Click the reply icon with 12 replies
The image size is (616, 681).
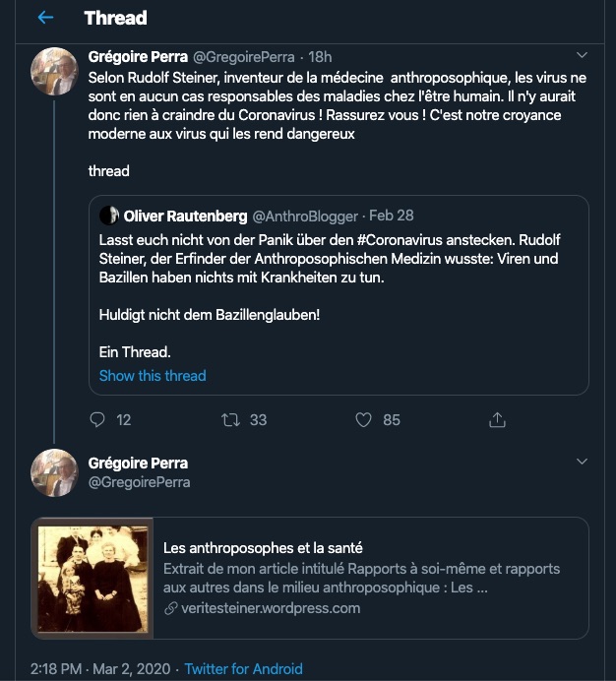(x=97, y=419)
